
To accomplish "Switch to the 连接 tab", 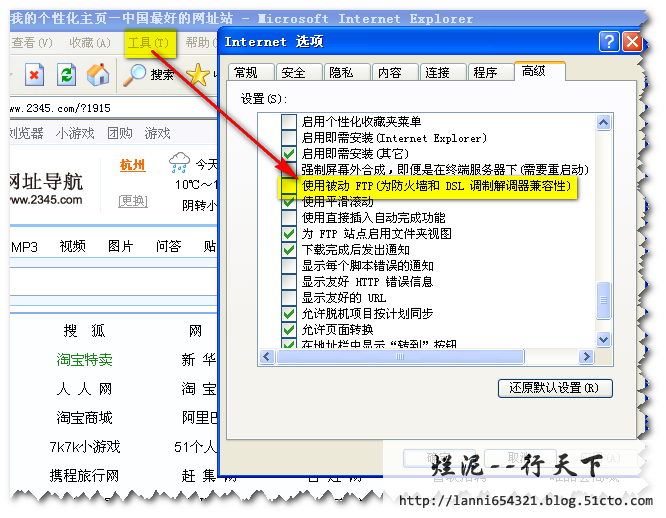I will (437, 73).
